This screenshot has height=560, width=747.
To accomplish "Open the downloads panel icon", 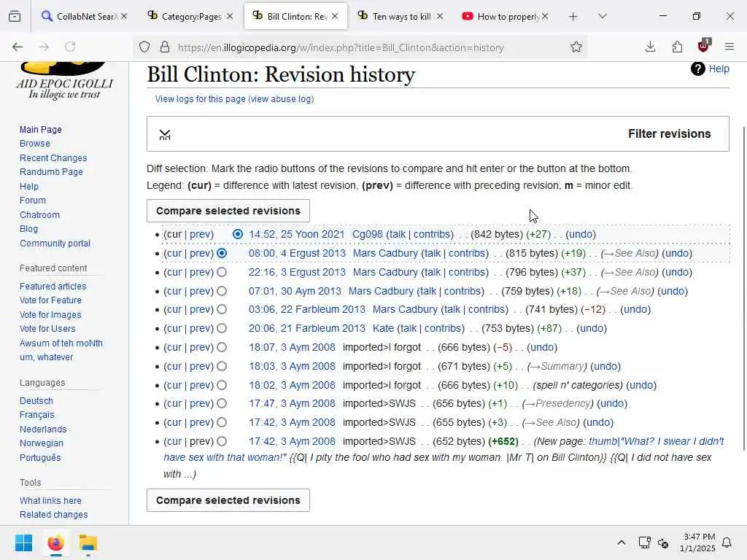I will [650, 47].
